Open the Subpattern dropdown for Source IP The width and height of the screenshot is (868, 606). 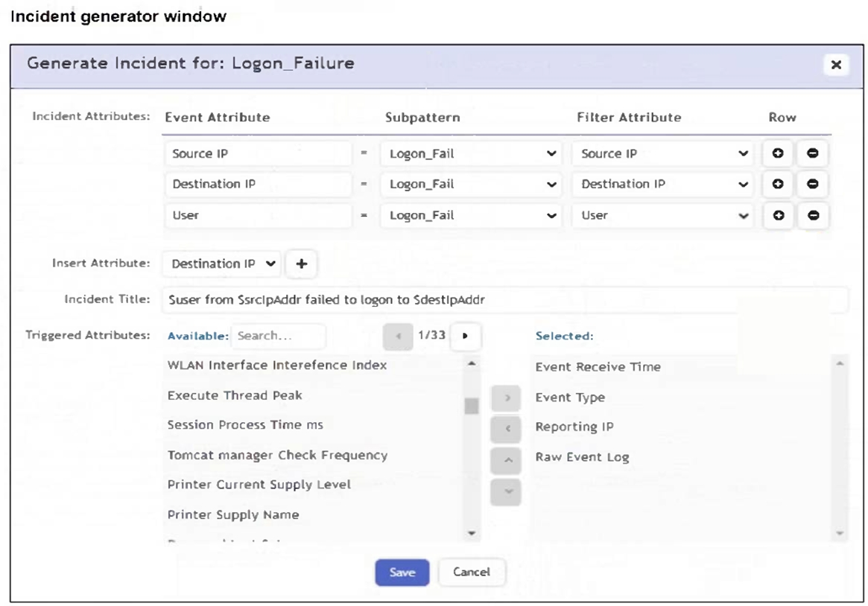(x=472, y=153)
